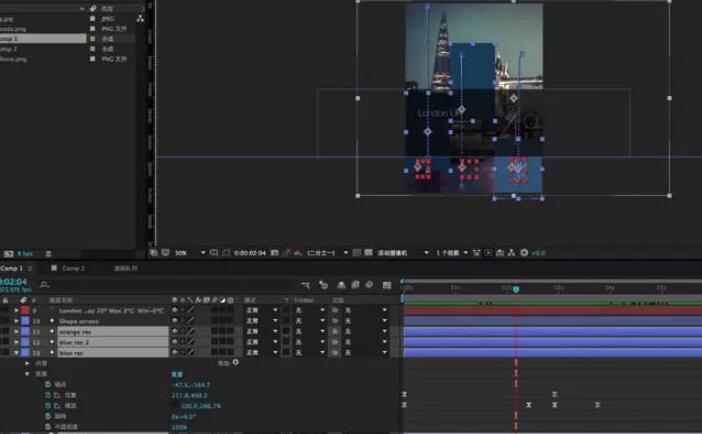The image size is (702, 434).
Task: Select Comp 2 item in project panel
Action: point(9,48)
